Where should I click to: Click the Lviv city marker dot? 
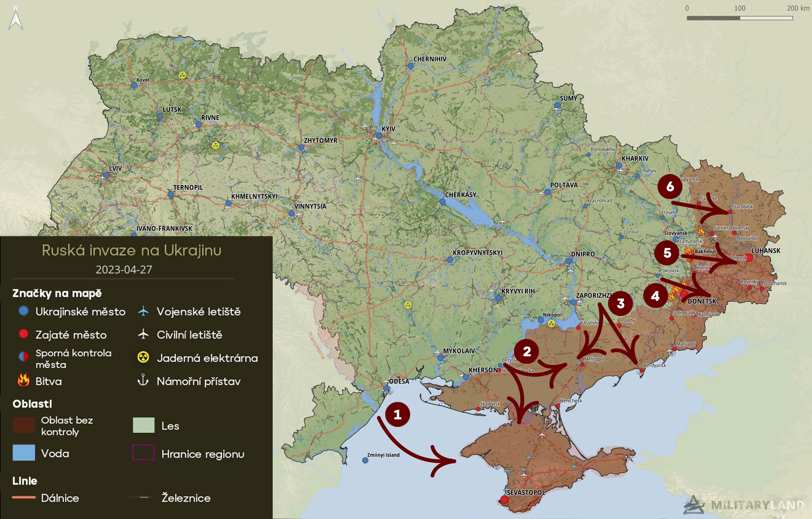[106, 175]
